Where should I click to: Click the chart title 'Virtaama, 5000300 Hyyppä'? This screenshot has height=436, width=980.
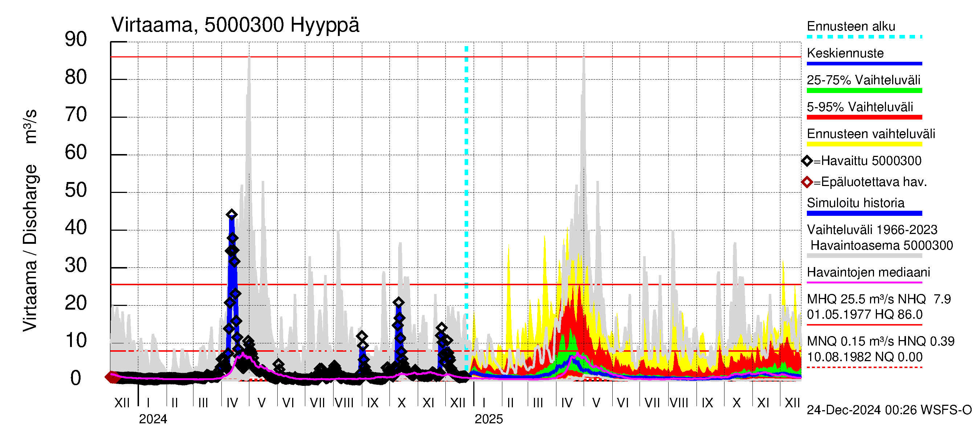(x=235, y=25)
